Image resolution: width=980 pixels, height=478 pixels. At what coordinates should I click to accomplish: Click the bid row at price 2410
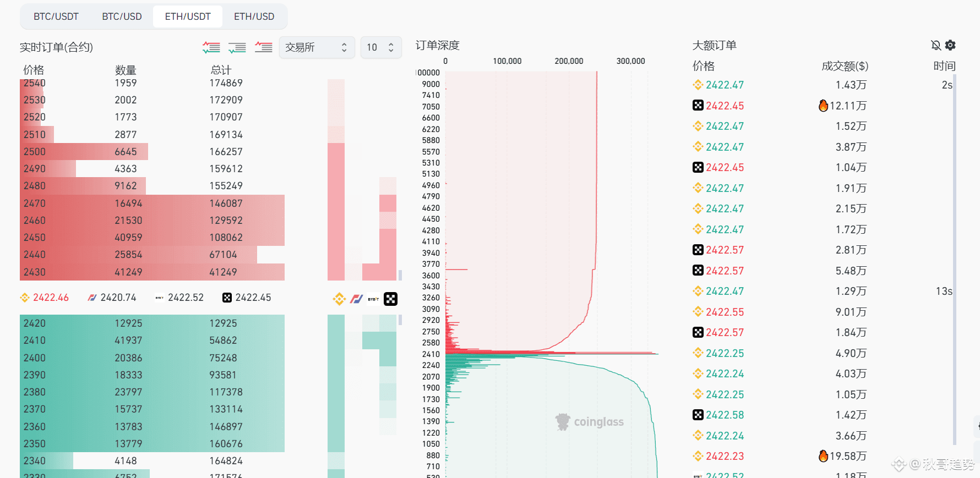click(x=152, y=340)
